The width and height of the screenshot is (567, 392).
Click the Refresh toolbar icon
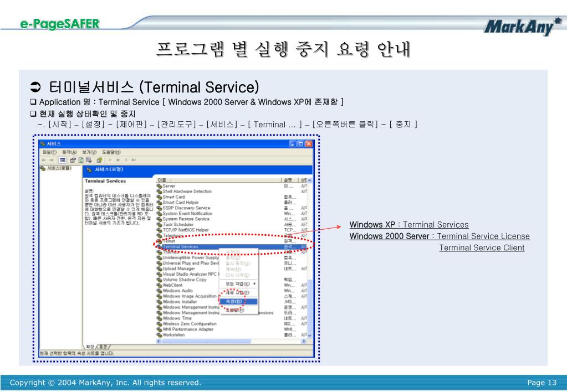point(81,160)
